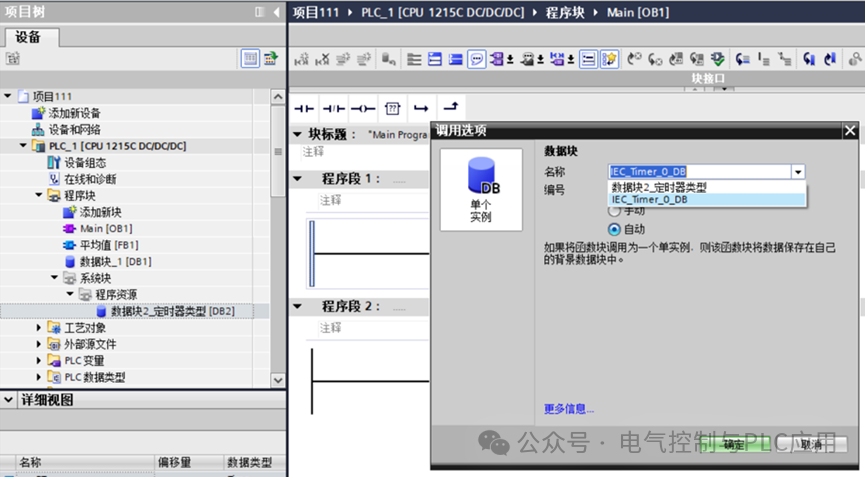This screenshot has width=865, height=477.
Task: Click the monitoring glasses icon at toolbar end
Action: tap(855, 59)
